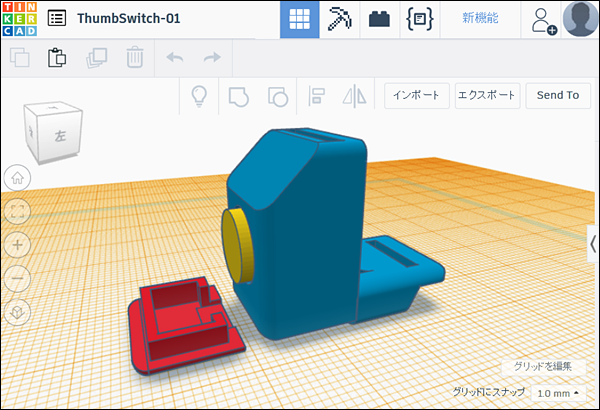This screenshot has width=600, height=410.
Task: Click the Paste clipboard icon
Action: pos(57,57)
